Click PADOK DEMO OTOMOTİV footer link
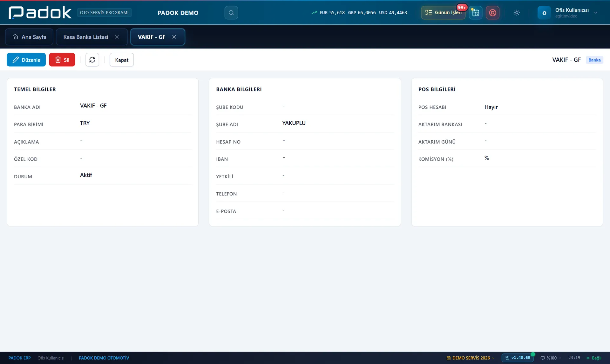610x364 pixels. point(104,358)
